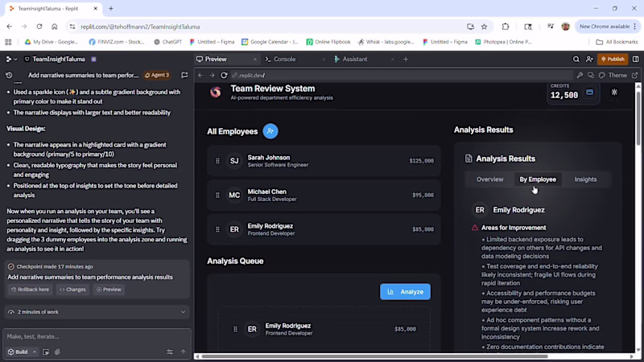Viewport: 644px width, 362px height.
Task: Toggle the light/dark theme sun icon
Action: click(614, 93)
